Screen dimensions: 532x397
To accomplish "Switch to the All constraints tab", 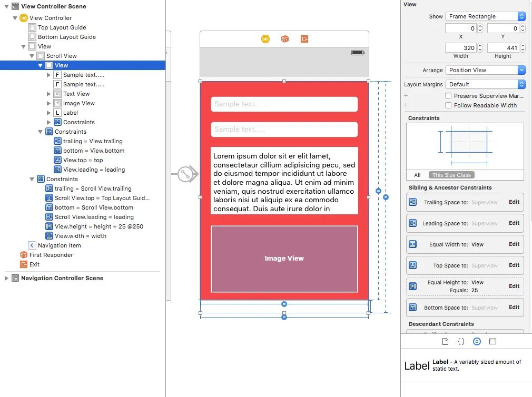I will point(417,175).
